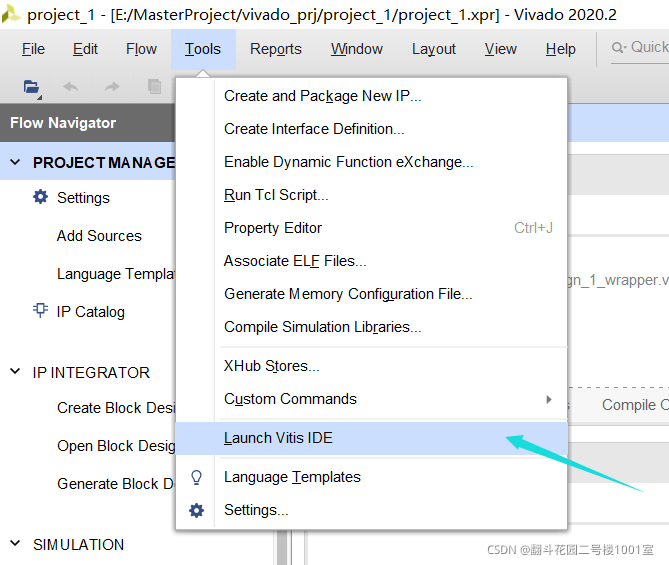This screenshot has height=565, width=669.
Task: Click Open Block Design
Action: (x=116, y=446)
